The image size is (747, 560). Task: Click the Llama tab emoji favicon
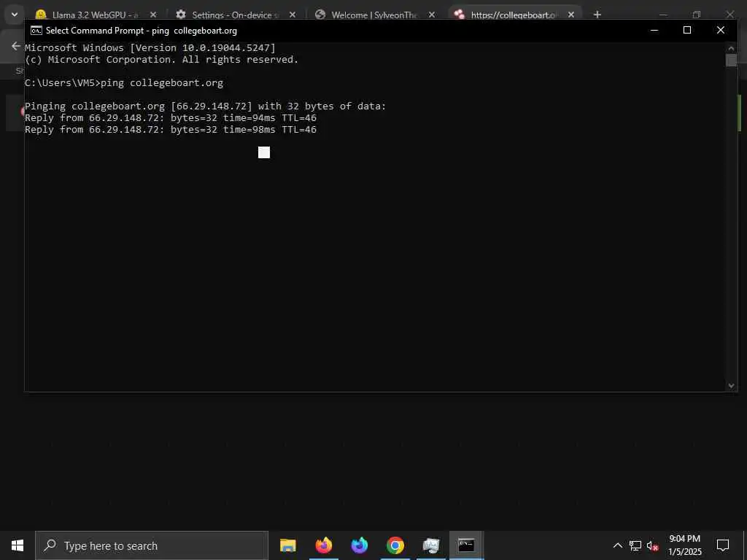(x=41, y=15)
